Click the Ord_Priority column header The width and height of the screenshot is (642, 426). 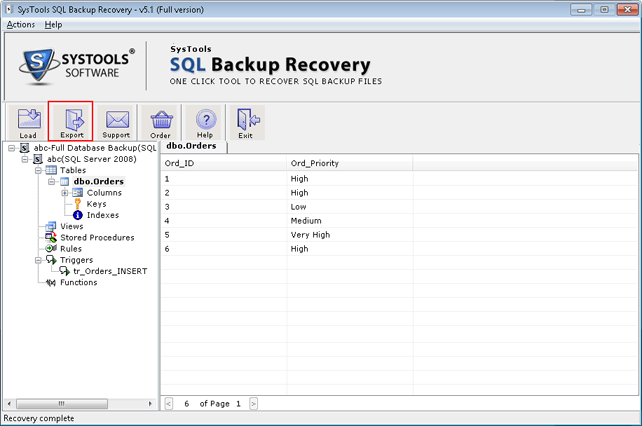[x=350, y=163]
